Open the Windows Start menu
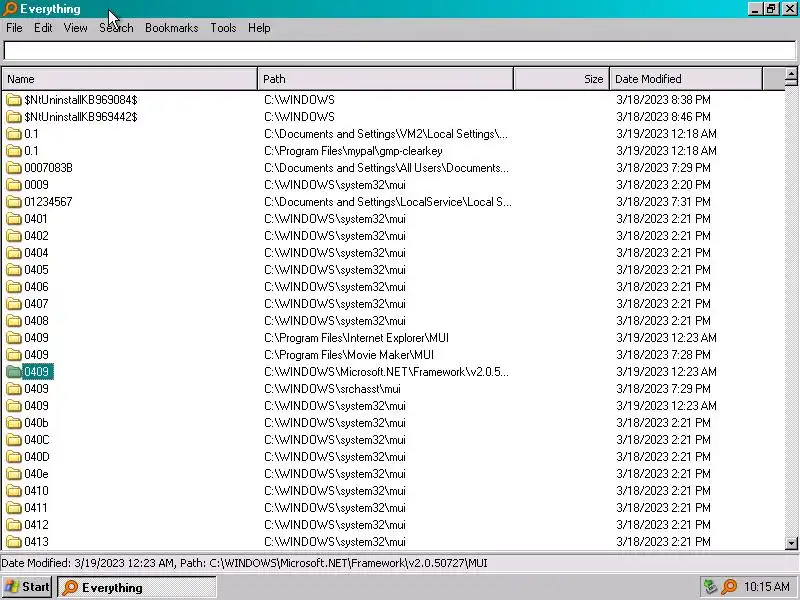The width and height of the screenshot is (800, 600). pyautogui.click(x=27, y=587)
